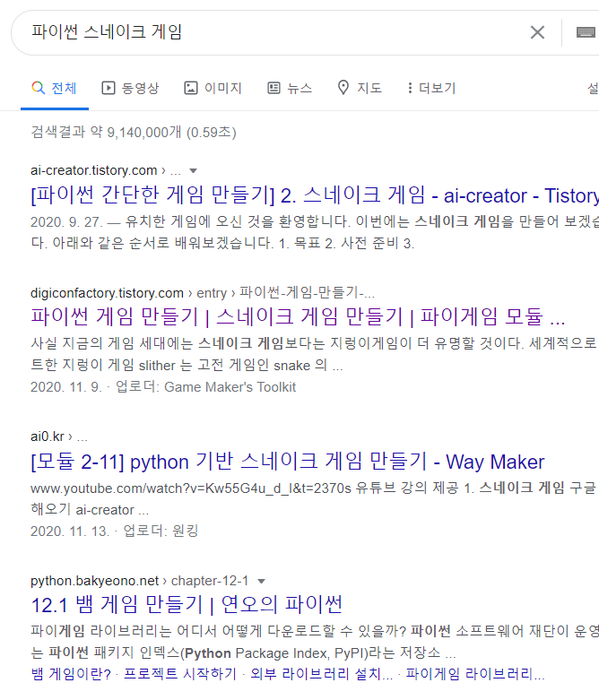The height and width of the screenshot is (700, 599).
Task: Click the three-dot icon beside 더보기
Action: click(x=410, y=88)
